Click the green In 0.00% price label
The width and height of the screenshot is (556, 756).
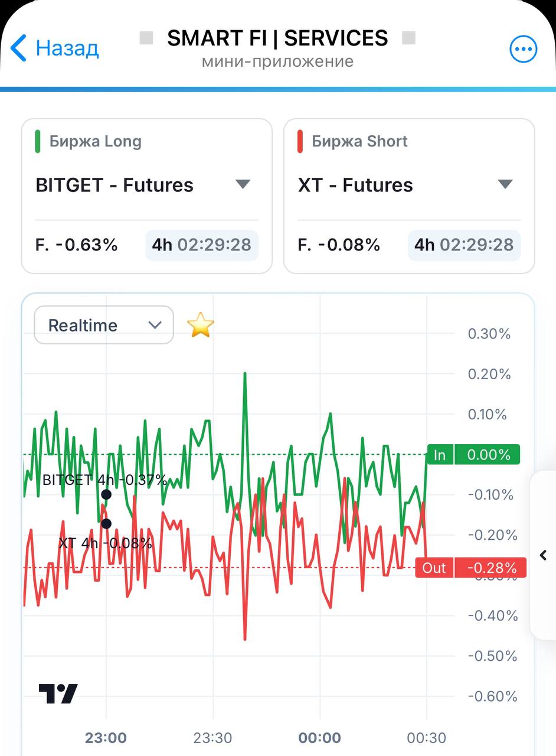tap(473, 455)
